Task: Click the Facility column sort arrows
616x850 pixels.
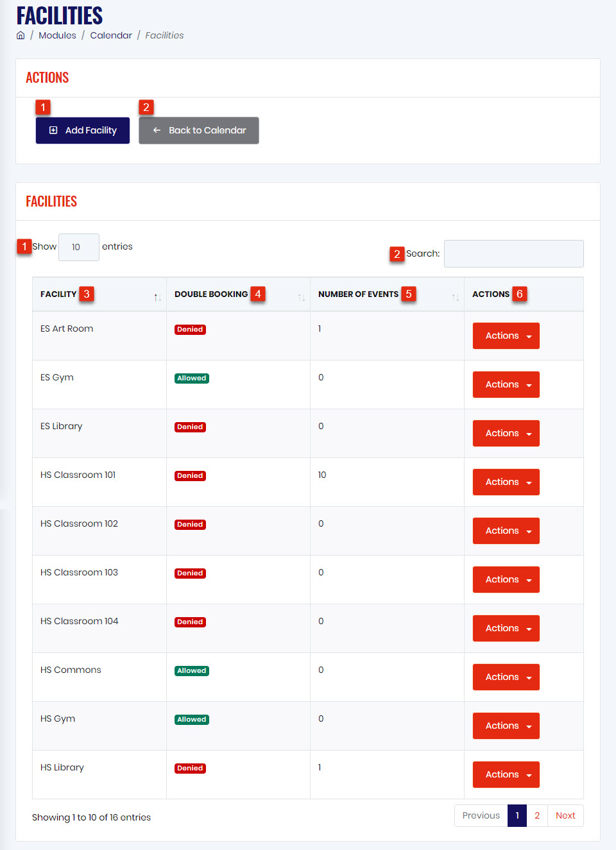Action: point(157,297)
